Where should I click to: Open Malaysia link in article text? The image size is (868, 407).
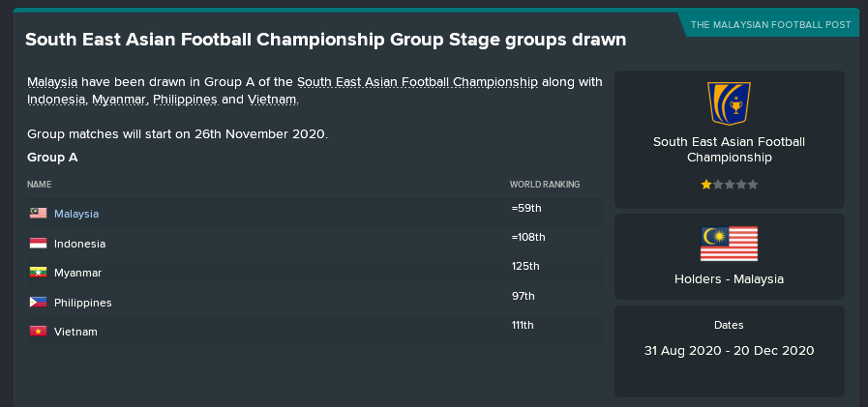pyautogui.click(x=52, y=82)
